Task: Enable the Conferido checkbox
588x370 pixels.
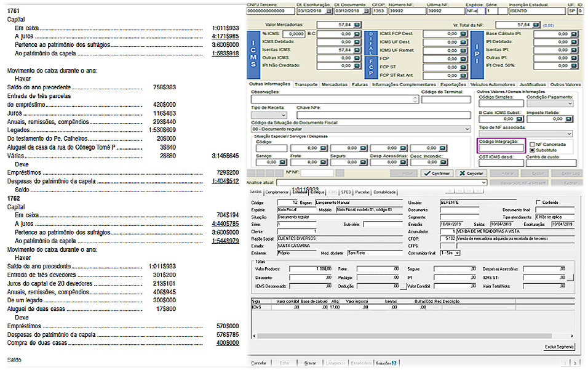Action: (539, 203)
